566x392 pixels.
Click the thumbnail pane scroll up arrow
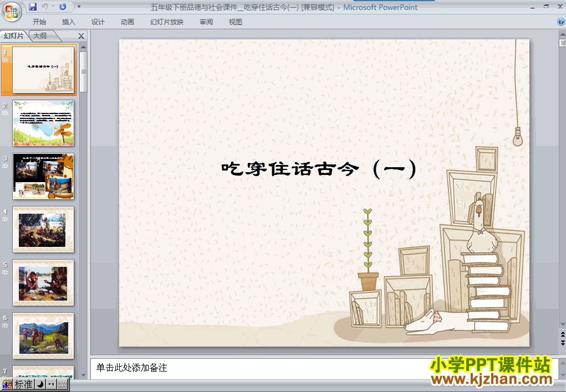(x=83, y=47)
